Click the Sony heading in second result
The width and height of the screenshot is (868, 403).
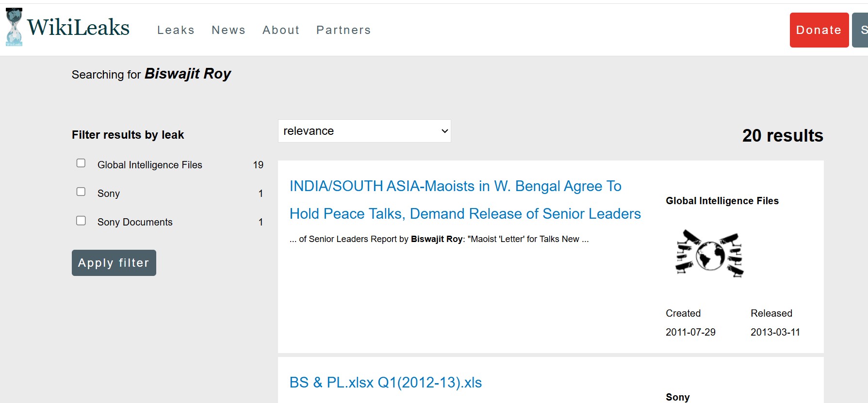(x=677, y=397)
